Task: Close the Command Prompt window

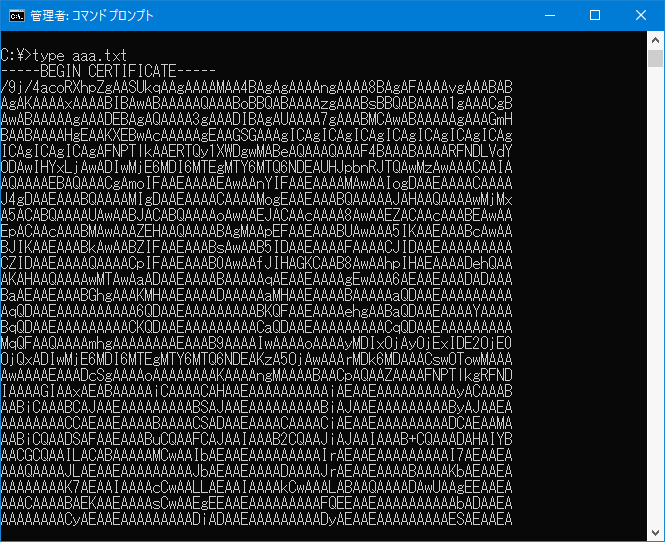Action: [641, 16]
